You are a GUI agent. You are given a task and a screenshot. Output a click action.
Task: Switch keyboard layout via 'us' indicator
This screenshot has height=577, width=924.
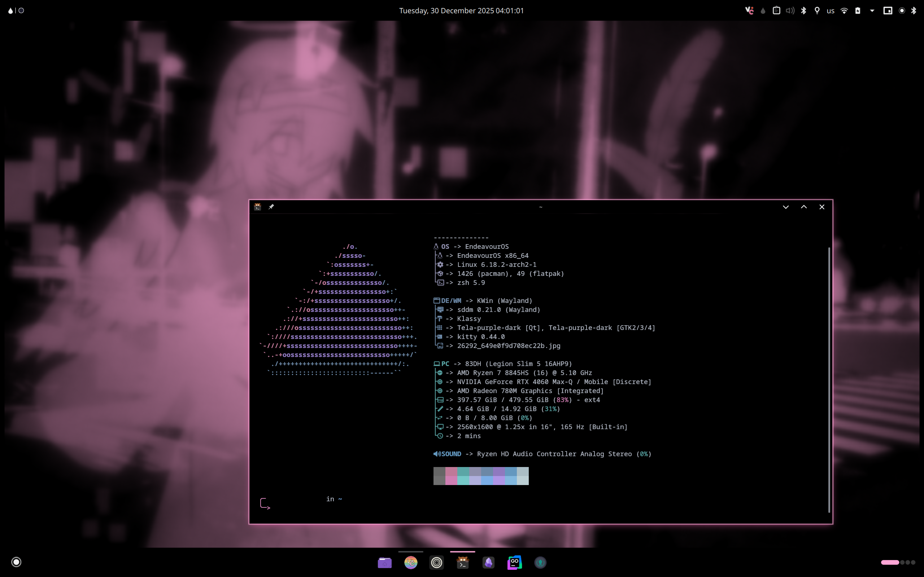pyautogui.click(x=831, y=11)
